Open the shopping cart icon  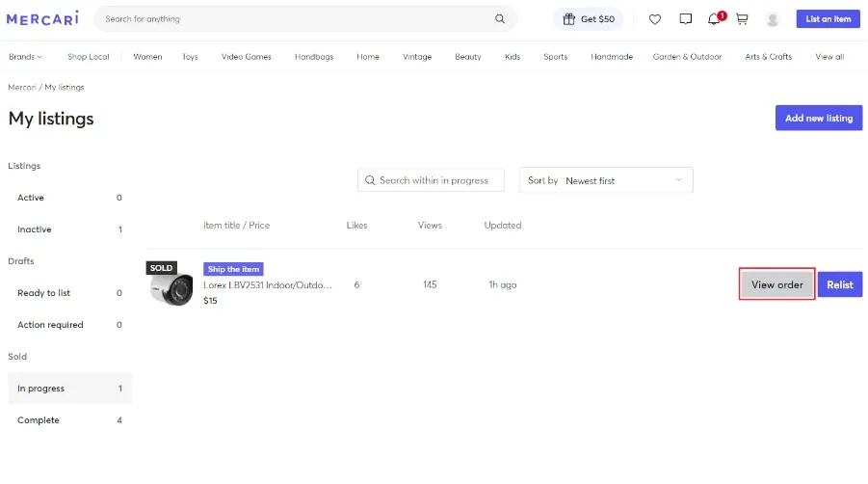coord(743,19)
